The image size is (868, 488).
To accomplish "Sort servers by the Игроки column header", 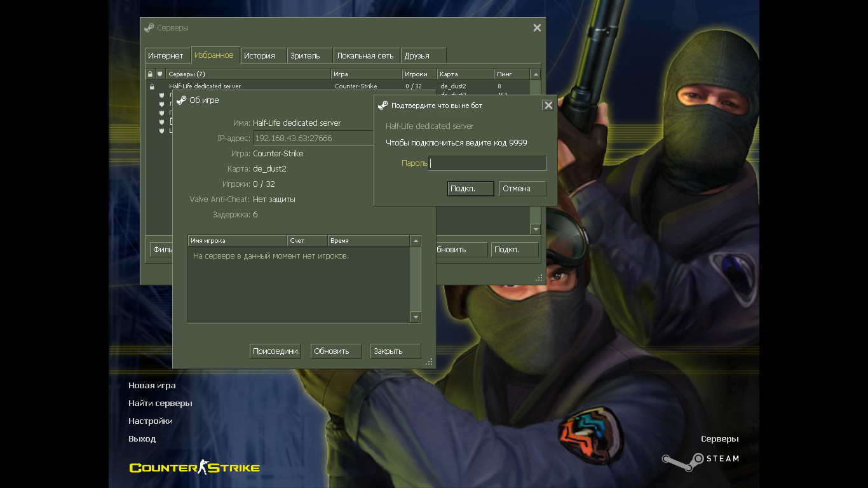I will tap(420, 74).
